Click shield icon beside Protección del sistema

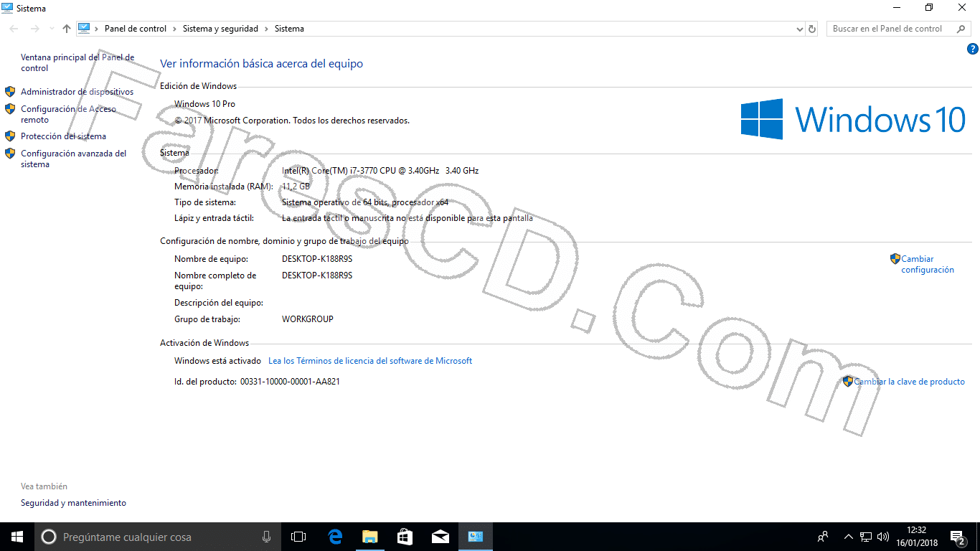(x=10, y=136)
